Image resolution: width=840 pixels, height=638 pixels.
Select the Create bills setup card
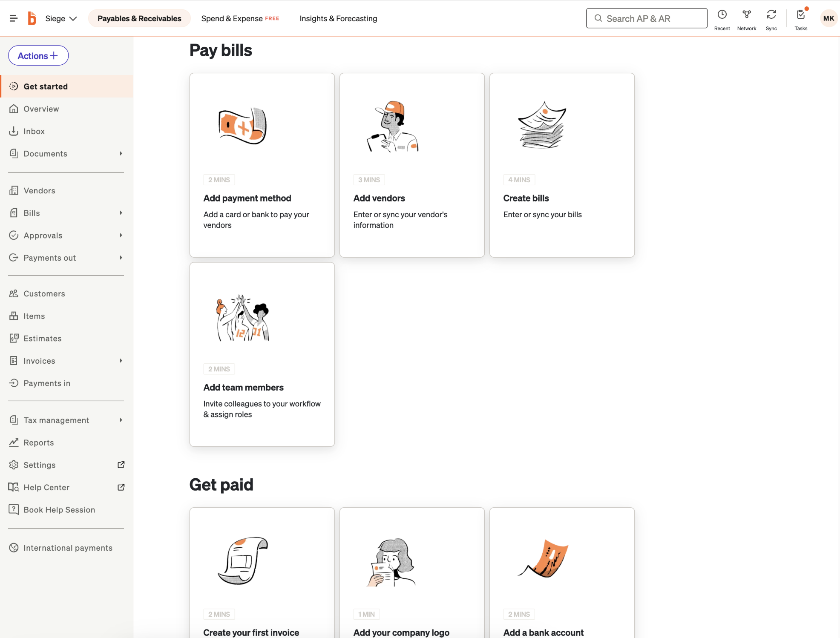pyautogui.click(x=561, y=165)
